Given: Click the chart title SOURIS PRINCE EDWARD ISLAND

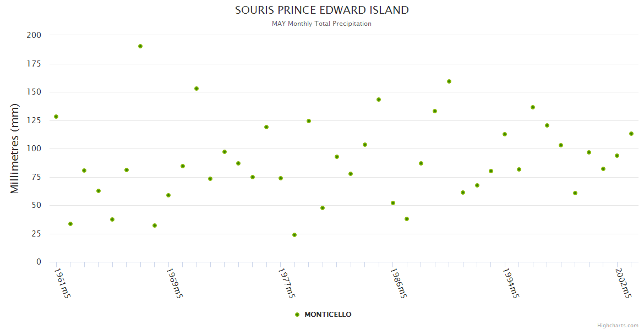Looking at the screenshot, I should pyautogui.click(x=322, y=10).
